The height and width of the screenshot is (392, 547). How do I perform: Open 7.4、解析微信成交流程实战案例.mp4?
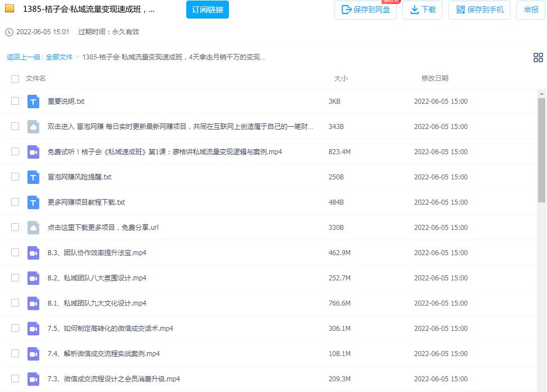click(104, 354)
